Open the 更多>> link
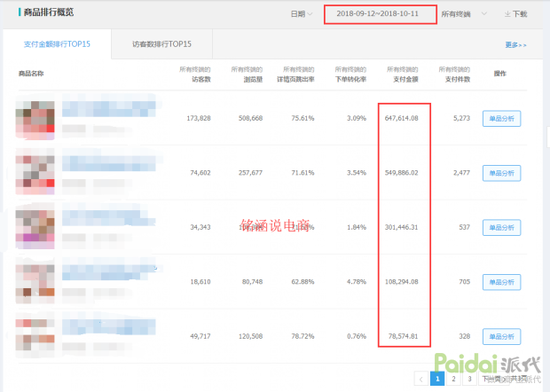The height and width of the screenshot is (392, 550). [516, 45]
